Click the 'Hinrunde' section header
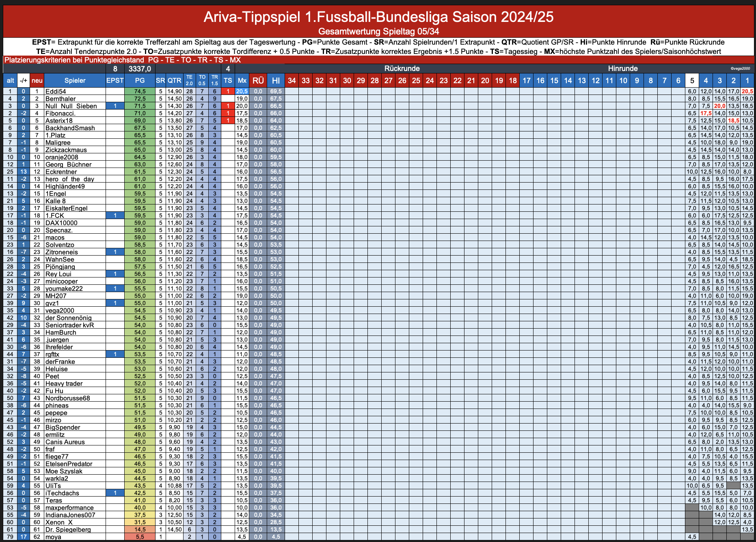 click(623, 69)
